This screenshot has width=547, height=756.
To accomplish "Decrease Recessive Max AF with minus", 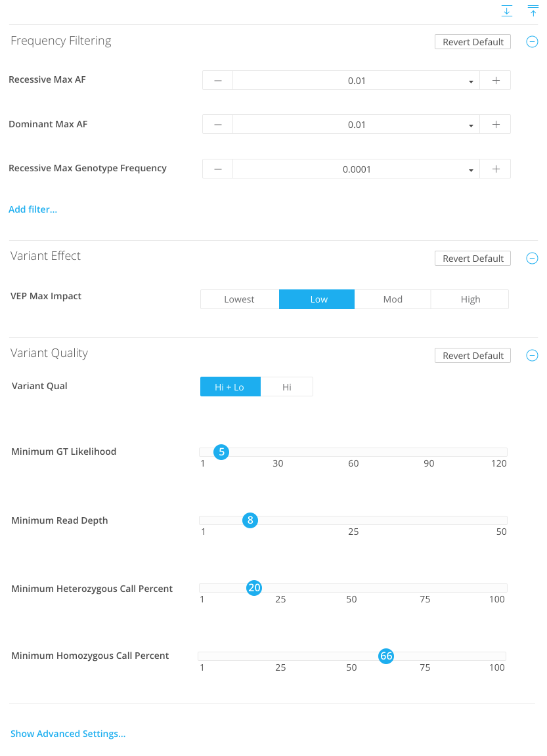I will tap(218, 80).
